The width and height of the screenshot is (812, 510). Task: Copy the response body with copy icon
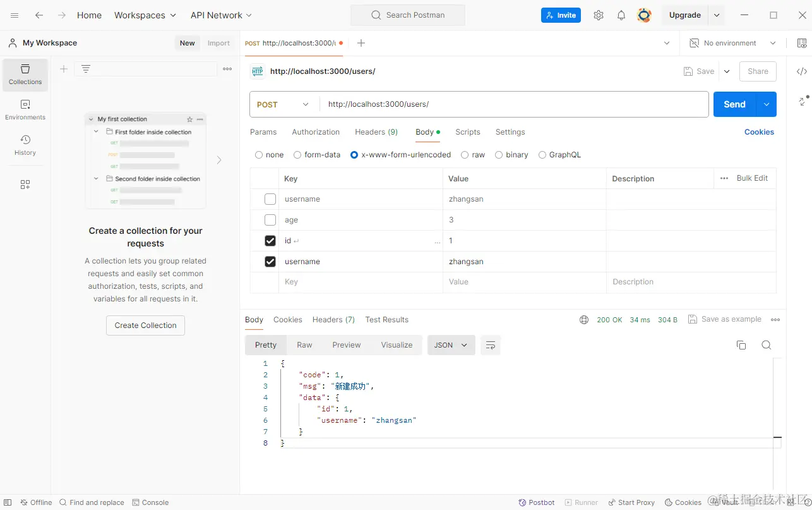click(x=741, y=345)
